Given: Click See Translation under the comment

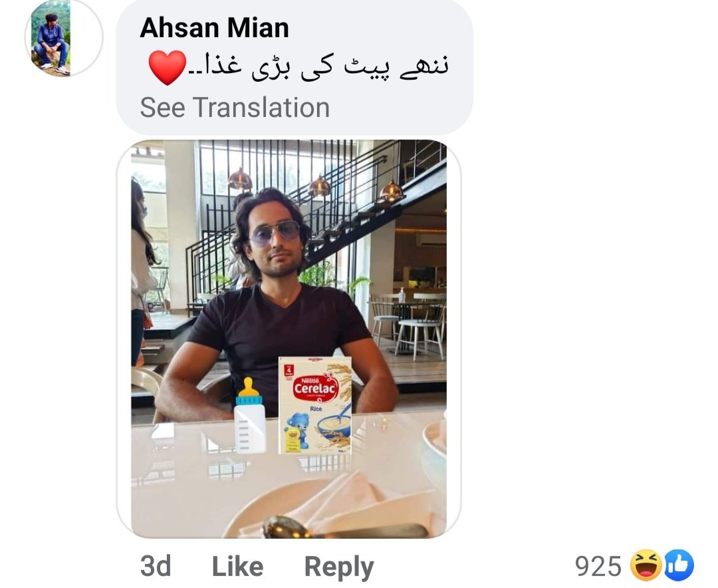Looking at the screenshot, I should [235, 108].
